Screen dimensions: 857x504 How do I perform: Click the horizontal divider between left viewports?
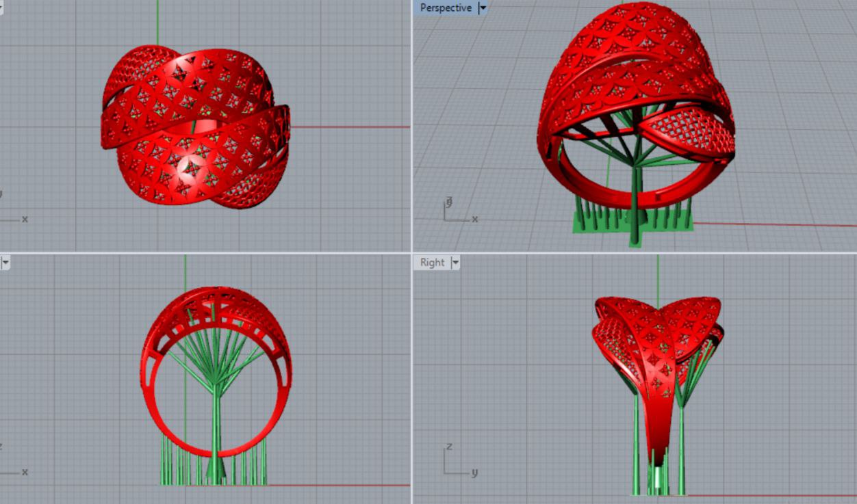(x=205, y=252)
